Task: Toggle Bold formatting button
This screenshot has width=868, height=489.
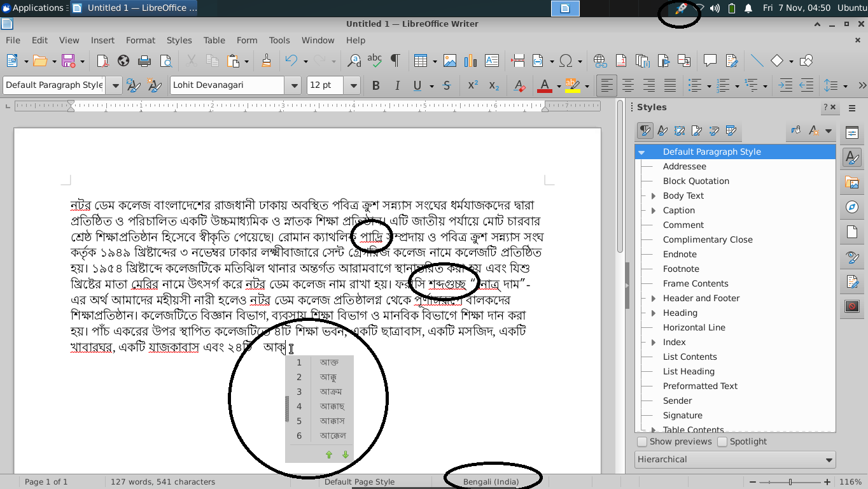Action: tap(375, 85)
